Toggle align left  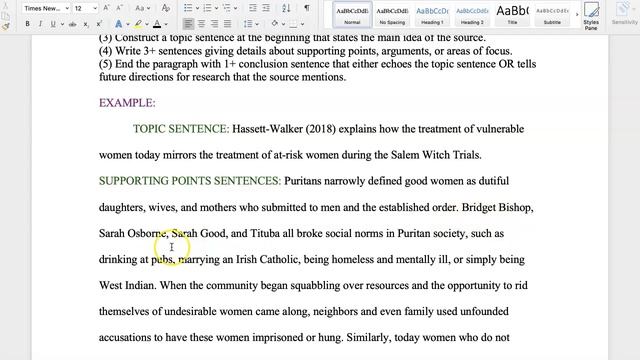click(188, 24)
